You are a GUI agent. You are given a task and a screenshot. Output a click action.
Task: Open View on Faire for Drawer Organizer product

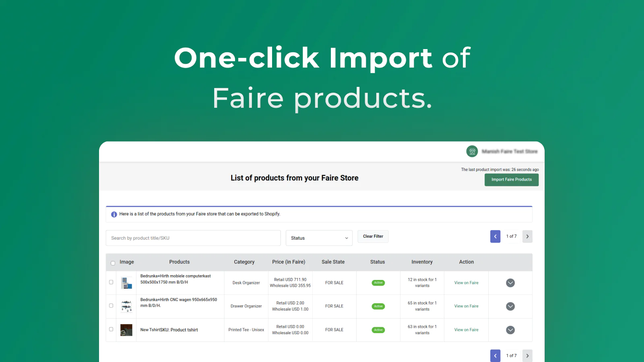[x=466, y=306]
